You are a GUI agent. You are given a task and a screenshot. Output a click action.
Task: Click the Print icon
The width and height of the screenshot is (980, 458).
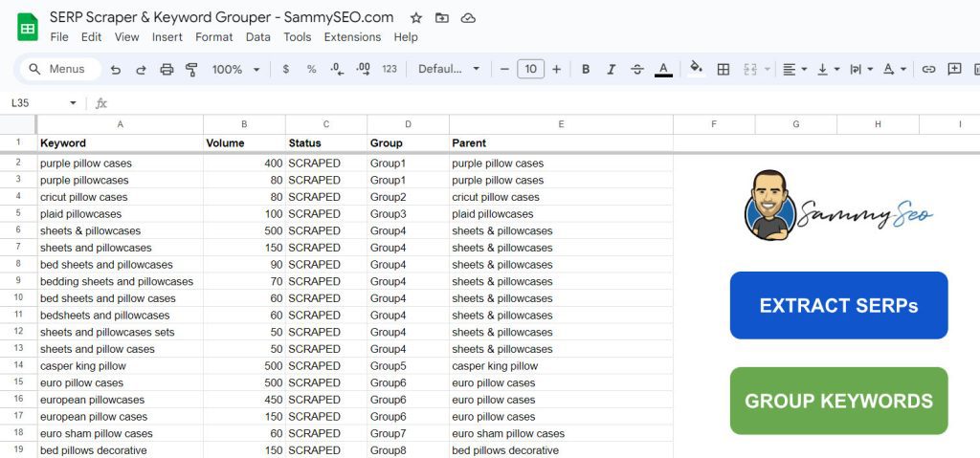point(167,70)
